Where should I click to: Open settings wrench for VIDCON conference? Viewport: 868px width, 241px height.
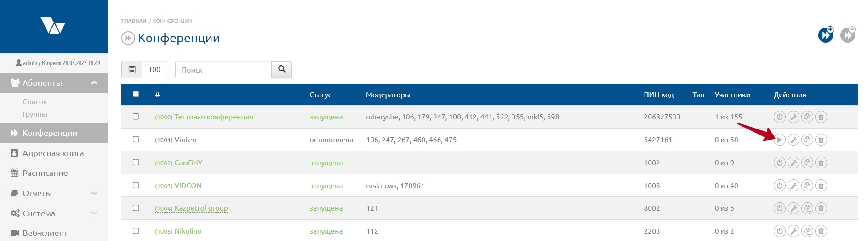click(x=794, y=185)
